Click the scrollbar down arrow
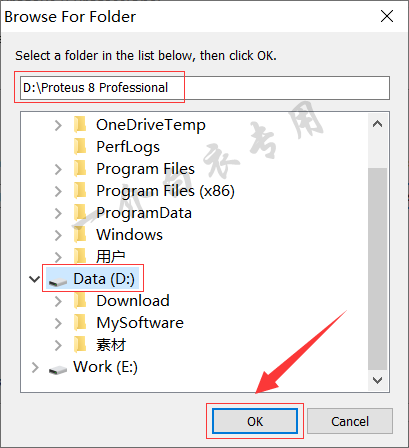Screen dimensions: 409x448 (377, 380)
